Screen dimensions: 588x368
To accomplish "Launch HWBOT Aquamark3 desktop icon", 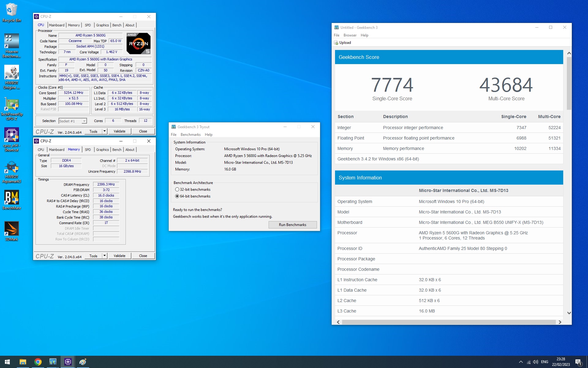I will click(12, 171).
